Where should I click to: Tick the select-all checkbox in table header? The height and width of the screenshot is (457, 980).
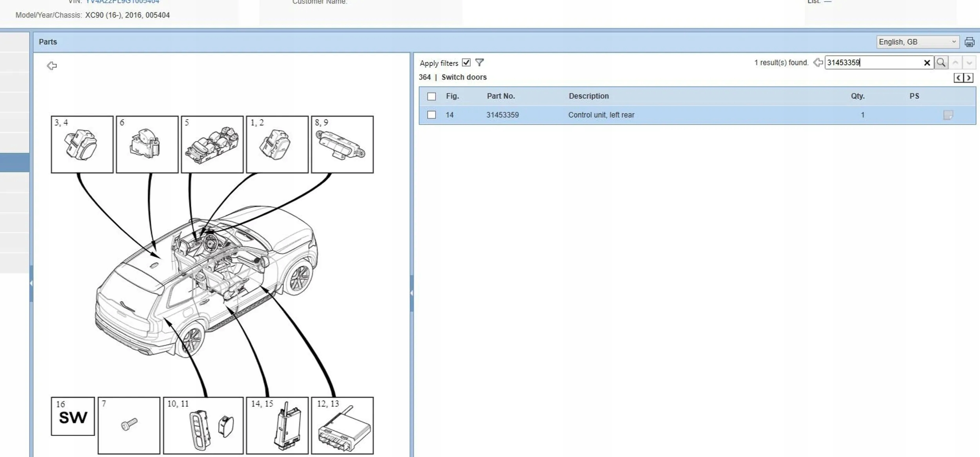pyautogui.click(x=432, y=96)
